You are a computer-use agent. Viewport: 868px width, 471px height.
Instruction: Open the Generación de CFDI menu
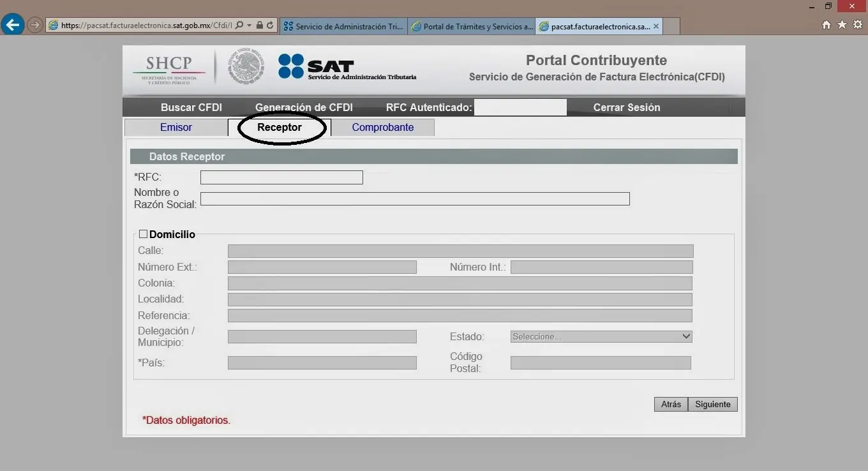(304, 107)
